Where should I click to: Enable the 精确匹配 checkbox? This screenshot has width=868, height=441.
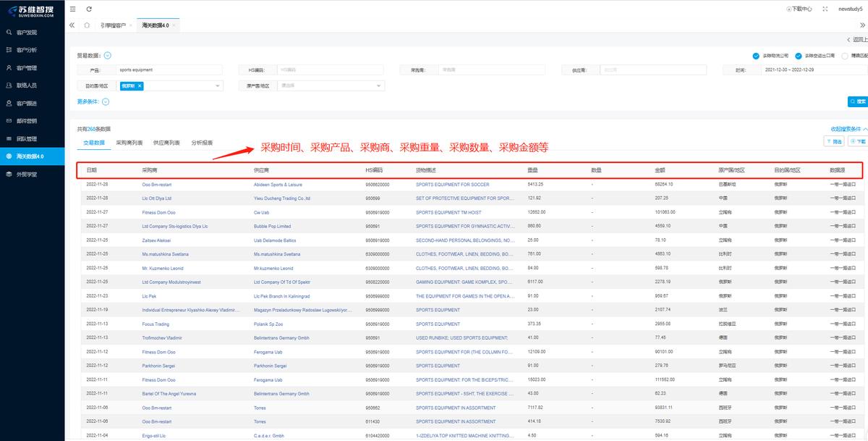click(845, 55)
